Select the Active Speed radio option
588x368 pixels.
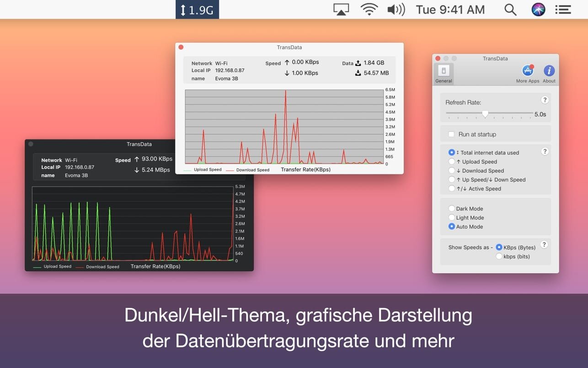click(x=452, y=189)
